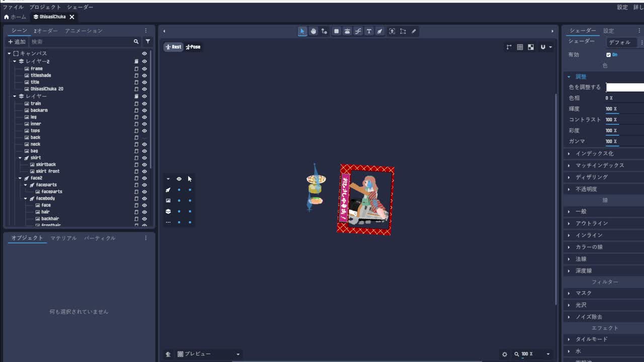Toggle visibility of the frame layer
Screen dimensions: 644x362
pos(144,68)
